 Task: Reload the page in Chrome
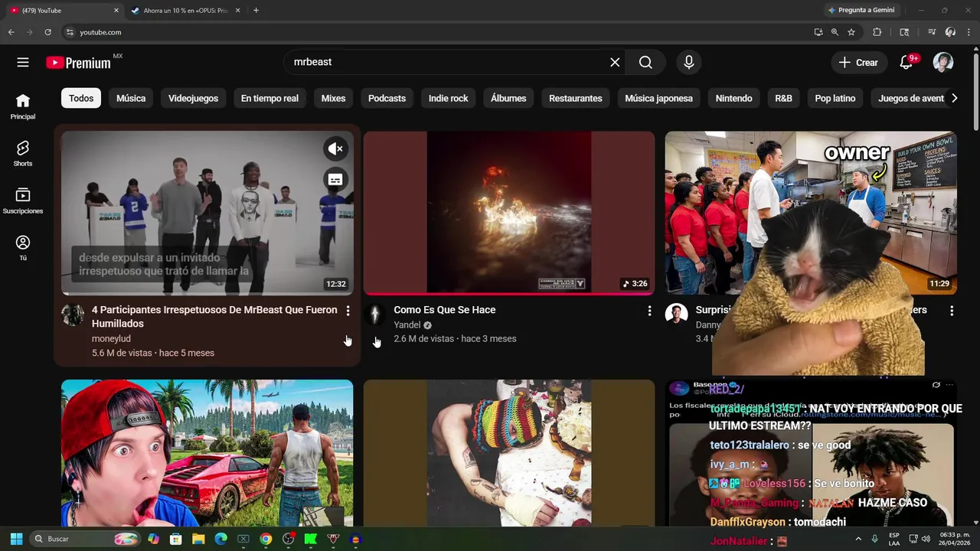coord(47,32)
